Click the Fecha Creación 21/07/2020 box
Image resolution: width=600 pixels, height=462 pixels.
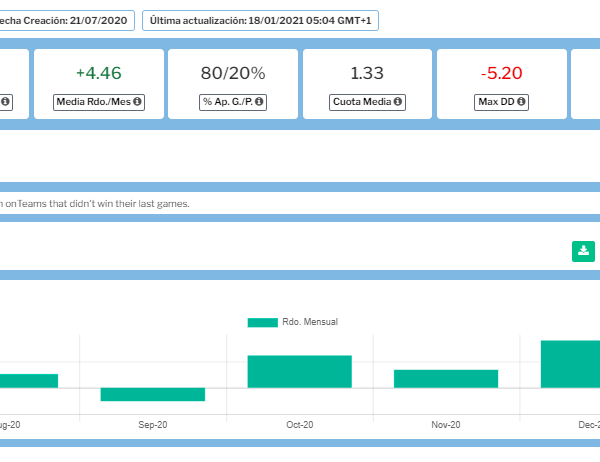[67, 20]
